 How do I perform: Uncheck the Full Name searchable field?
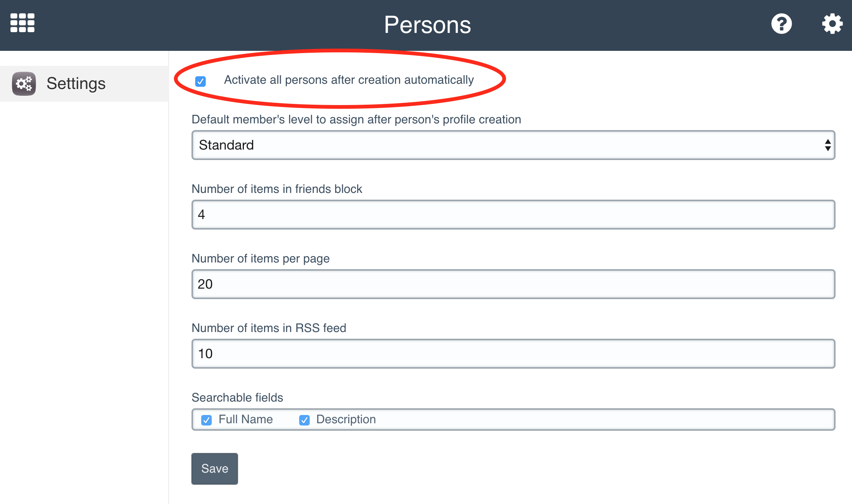tap(206, 420)
